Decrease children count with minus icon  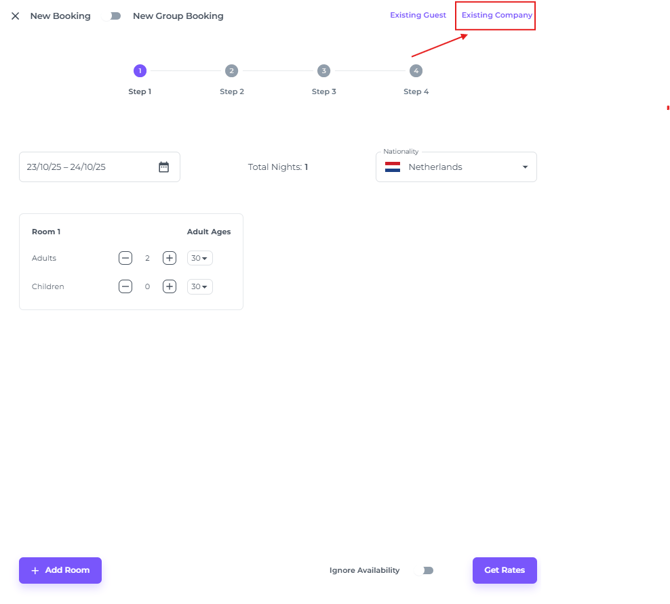pos(125,287)
